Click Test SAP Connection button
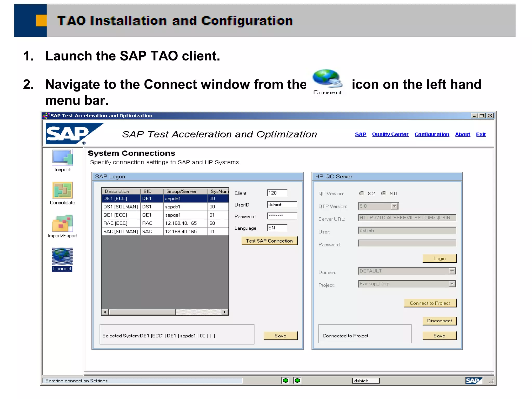 [x=269, y=241]
